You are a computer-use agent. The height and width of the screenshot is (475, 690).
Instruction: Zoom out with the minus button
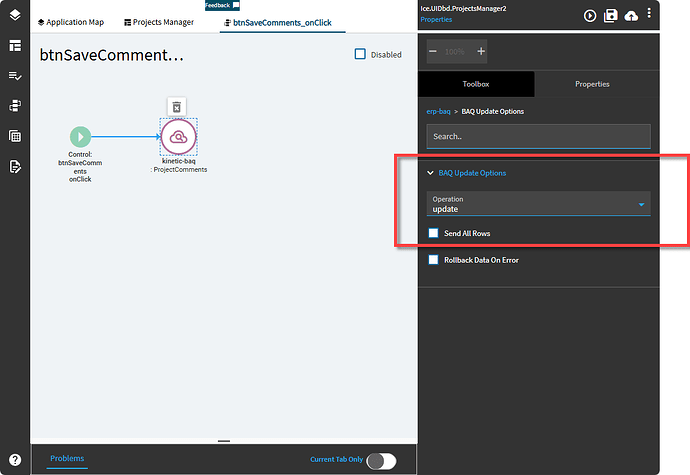pos(433,51)
